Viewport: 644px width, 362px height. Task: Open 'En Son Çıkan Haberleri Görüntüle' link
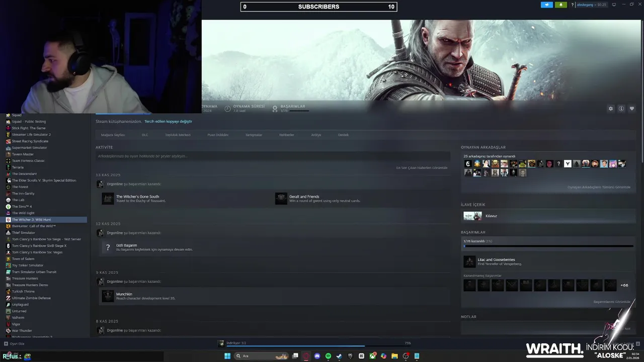tap(422, 167)
